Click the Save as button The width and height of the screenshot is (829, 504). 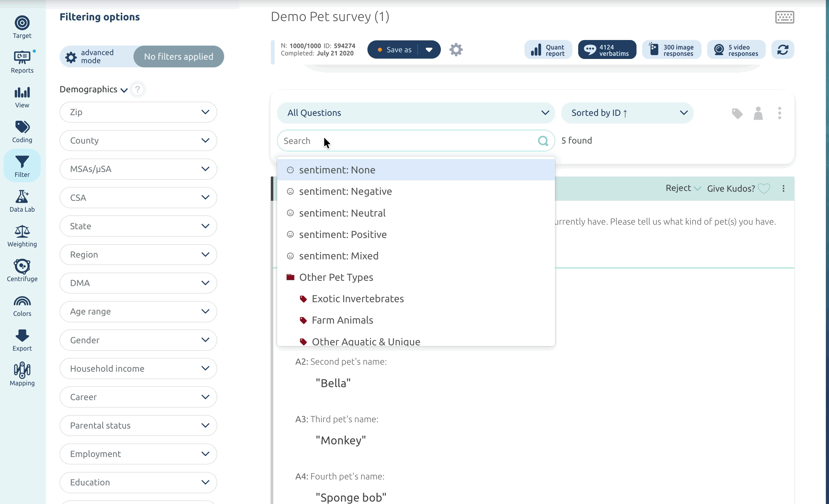pyautogui.click(x=394, y=49)
